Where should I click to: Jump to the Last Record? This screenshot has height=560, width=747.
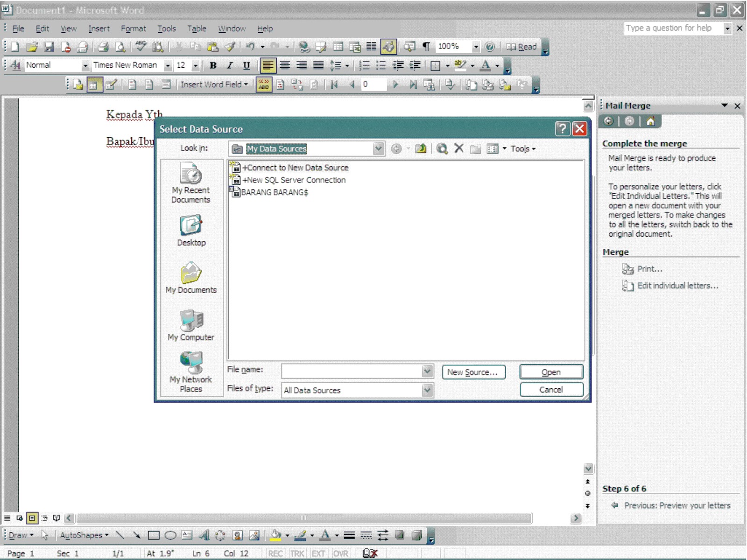pyautogui.click(x=413, y=84)
